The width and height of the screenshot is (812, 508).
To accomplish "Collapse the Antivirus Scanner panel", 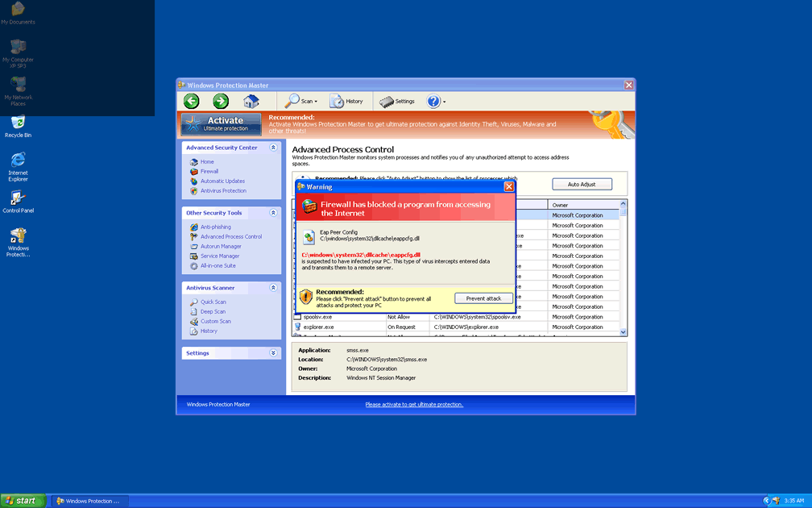I will 274,288.
